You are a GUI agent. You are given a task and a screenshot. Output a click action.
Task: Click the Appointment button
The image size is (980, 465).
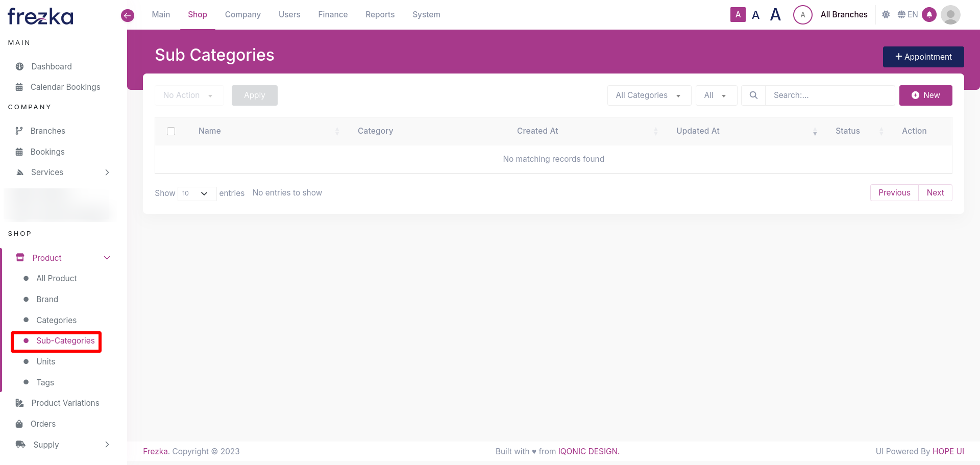pos(923,57)
